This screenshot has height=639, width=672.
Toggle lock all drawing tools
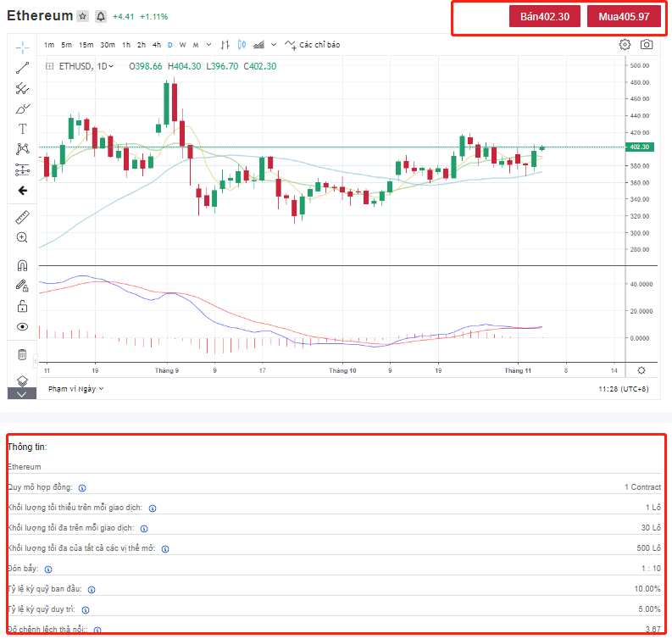point(23,306)
